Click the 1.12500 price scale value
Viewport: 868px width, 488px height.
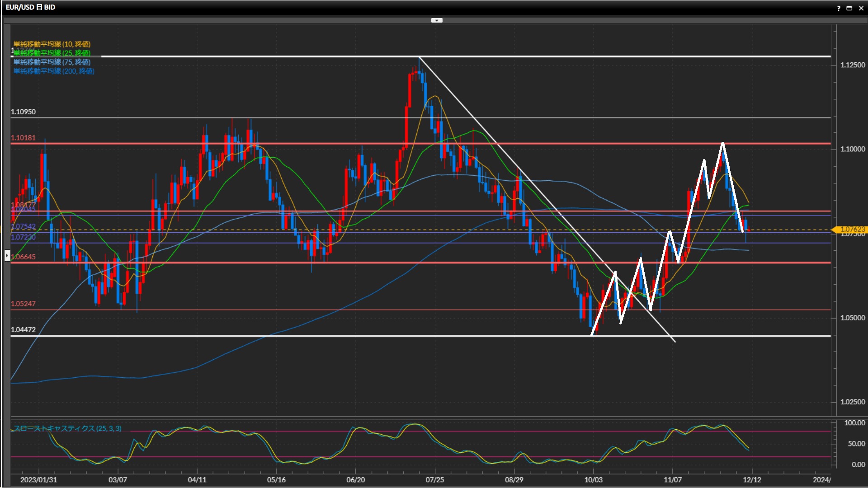pyautogui.click(x=852, y=65)
